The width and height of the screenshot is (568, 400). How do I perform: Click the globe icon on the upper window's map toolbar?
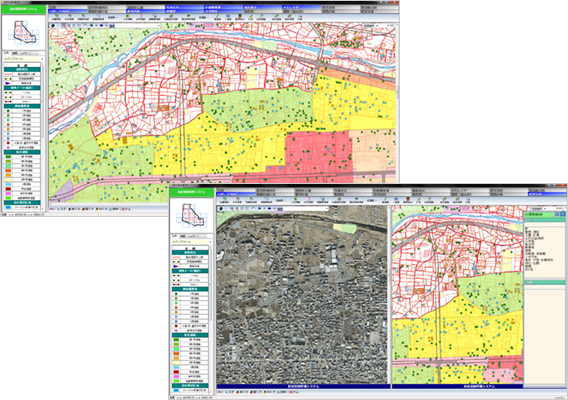click(x=53, y=26)
